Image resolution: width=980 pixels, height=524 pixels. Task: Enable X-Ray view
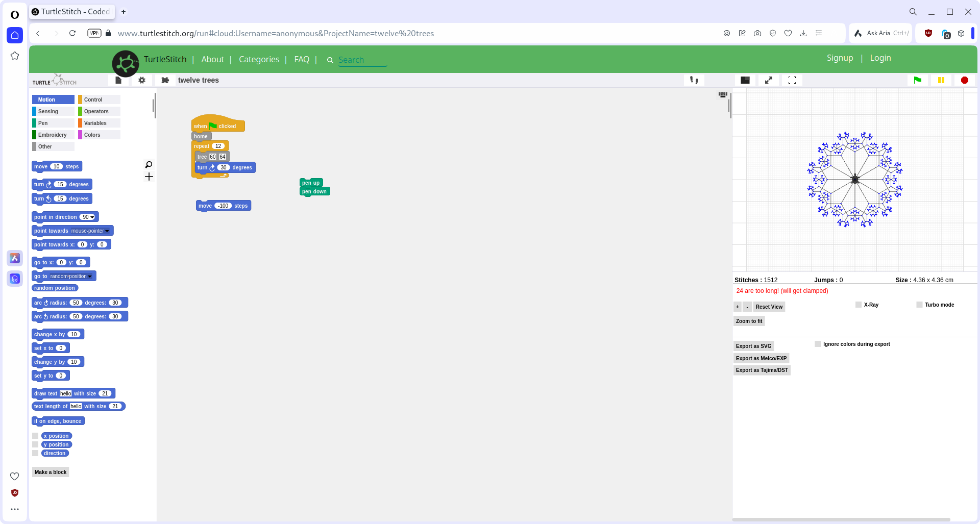click(x=858, y=305)
